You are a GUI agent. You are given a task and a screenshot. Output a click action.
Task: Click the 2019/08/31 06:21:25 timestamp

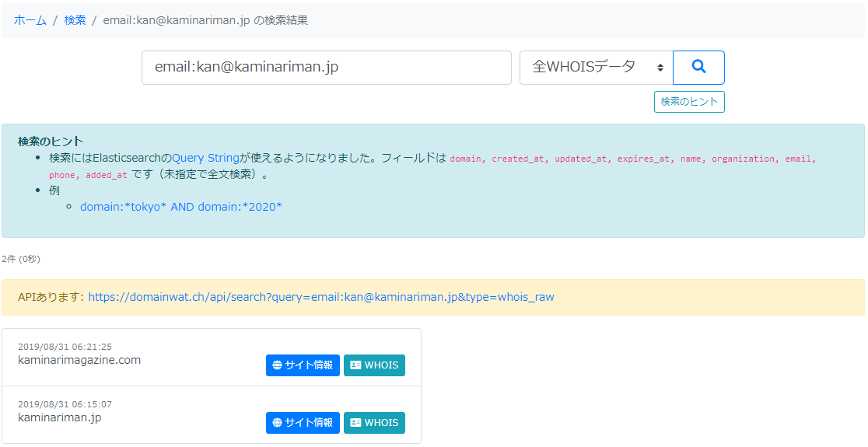pyautogui.click(x=65, y=347)
